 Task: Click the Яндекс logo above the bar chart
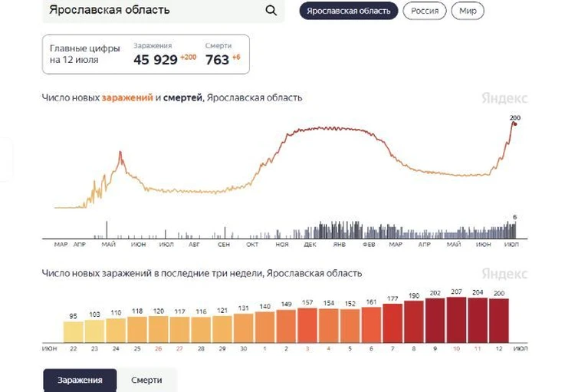click(x=504, y=273)
